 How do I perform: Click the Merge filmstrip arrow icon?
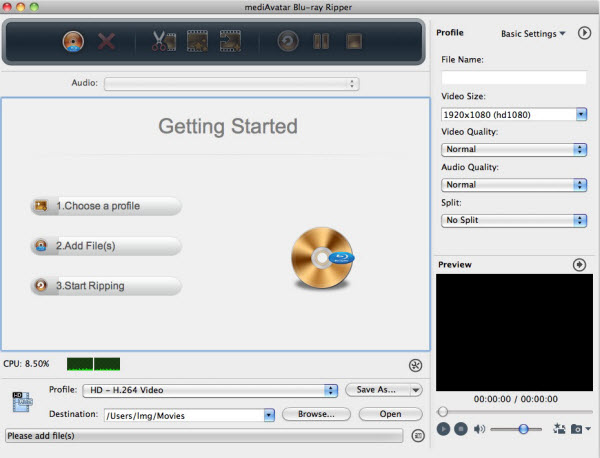point(230,41)
